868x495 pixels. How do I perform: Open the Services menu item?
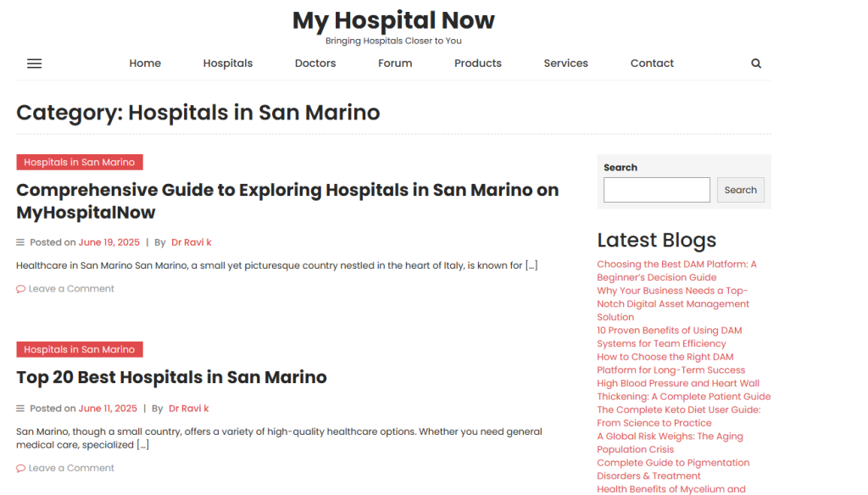click(565, 63)
